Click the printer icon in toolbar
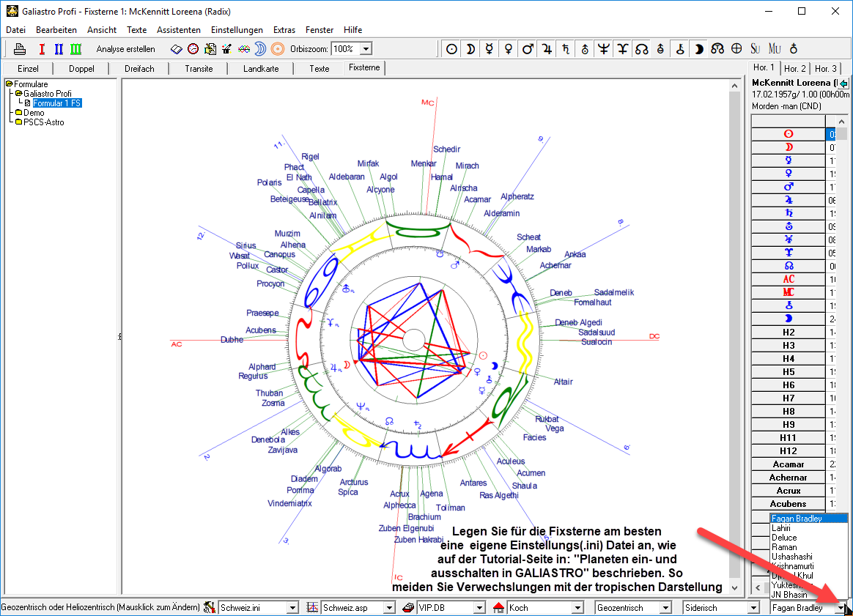Viewport: 853px width, 616px height. point(20,49)
